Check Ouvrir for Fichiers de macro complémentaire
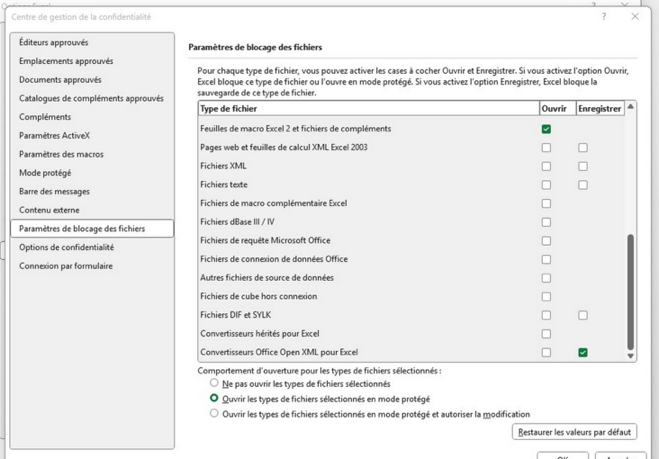 pos(546,203)
